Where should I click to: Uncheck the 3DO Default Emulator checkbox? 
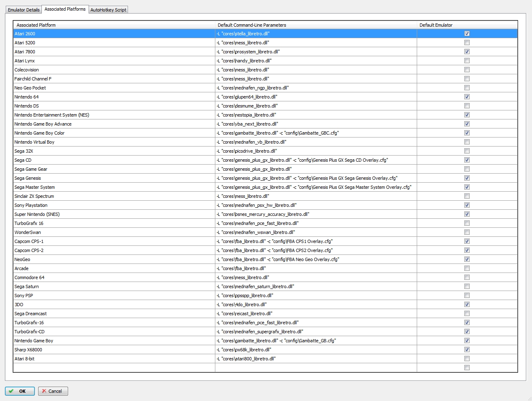tap(467, 305)
